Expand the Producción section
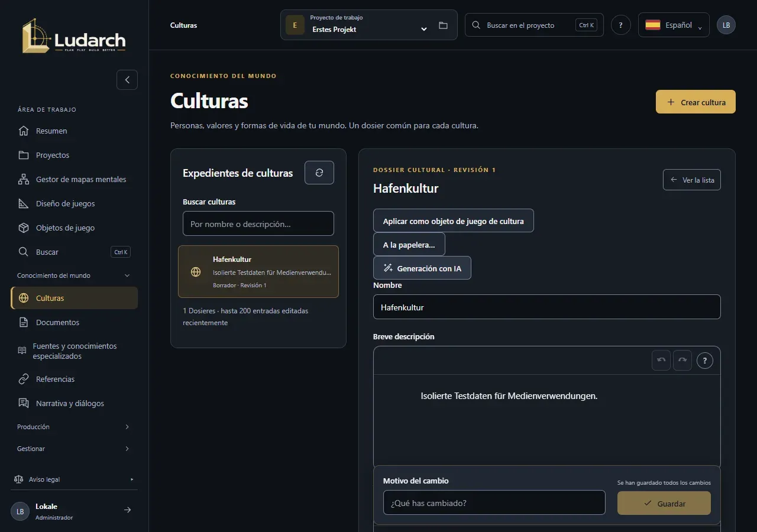The image size is (757, 532). [x=74, y=427]
